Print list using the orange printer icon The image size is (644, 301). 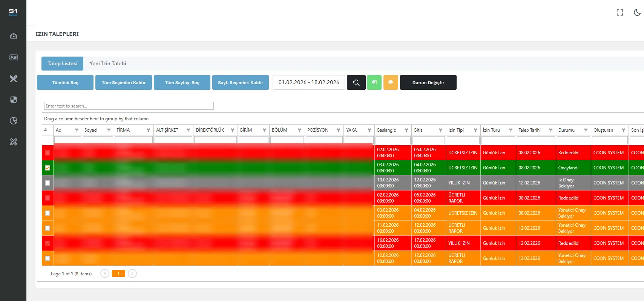391,82
